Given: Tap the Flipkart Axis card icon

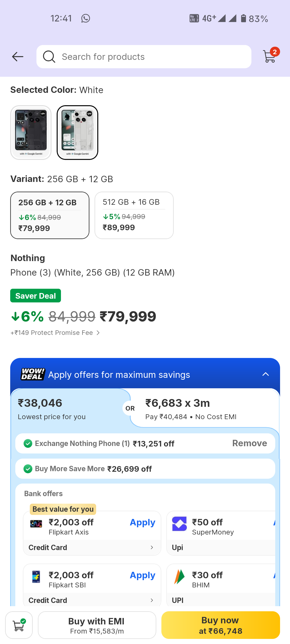Looking at the screenshot, I should tap(36, 524).
